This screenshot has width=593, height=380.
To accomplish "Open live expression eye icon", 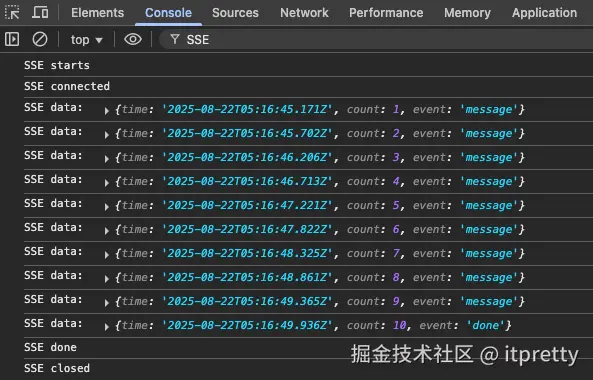I will [133, 39].
